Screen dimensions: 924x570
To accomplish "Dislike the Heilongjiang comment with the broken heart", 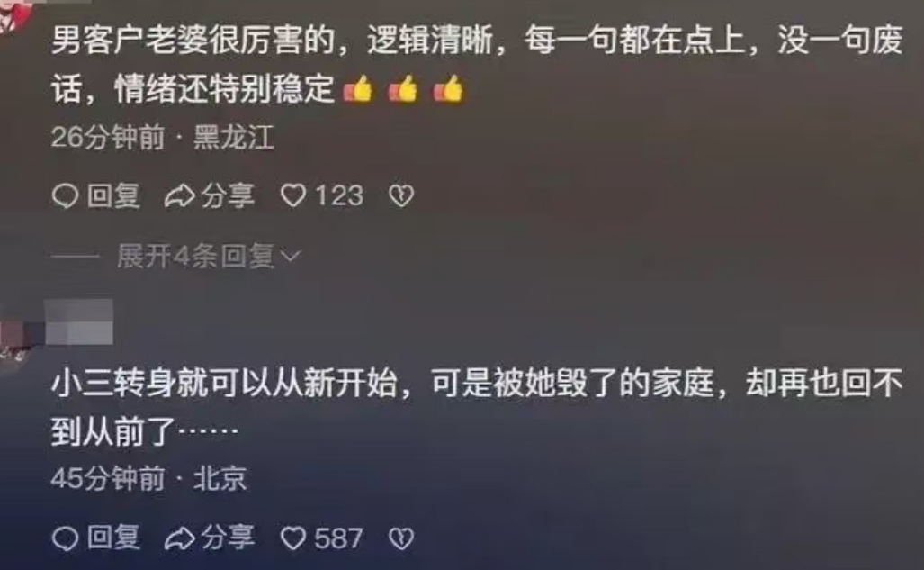I will [x=401, y=195].
